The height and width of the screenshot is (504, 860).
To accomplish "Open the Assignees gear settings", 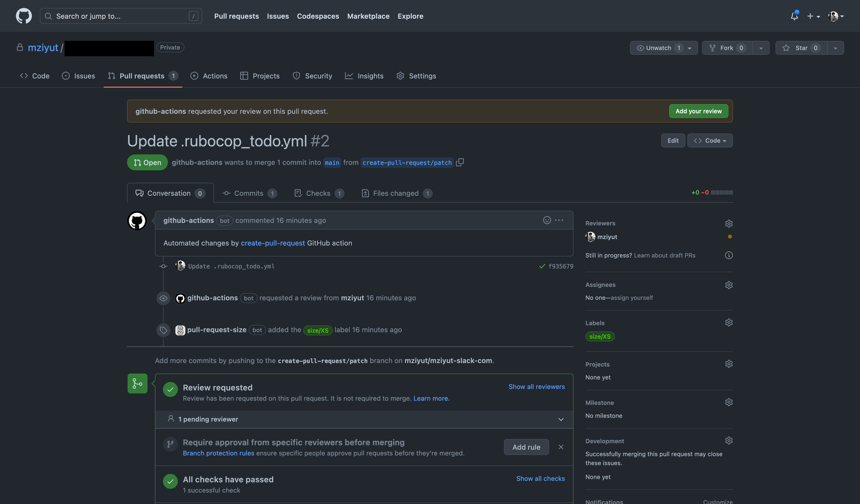I will pos(729,285).
